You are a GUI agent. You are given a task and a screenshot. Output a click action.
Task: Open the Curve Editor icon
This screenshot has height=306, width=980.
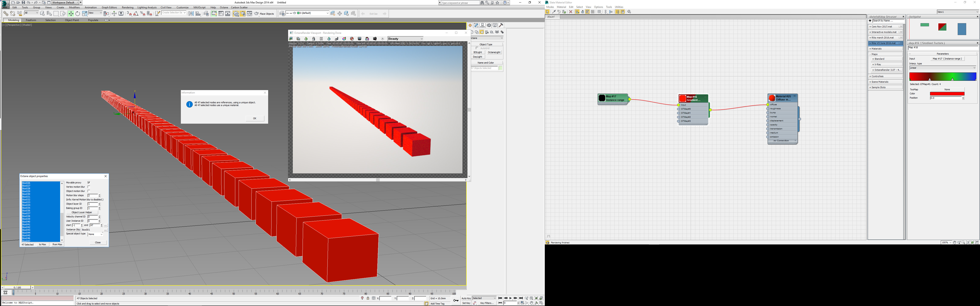(221, 14)
